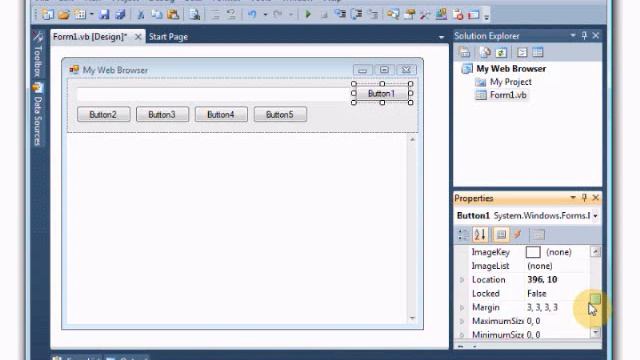Click Refresh icon in Solution Explorer

click(x=501, y=52)
